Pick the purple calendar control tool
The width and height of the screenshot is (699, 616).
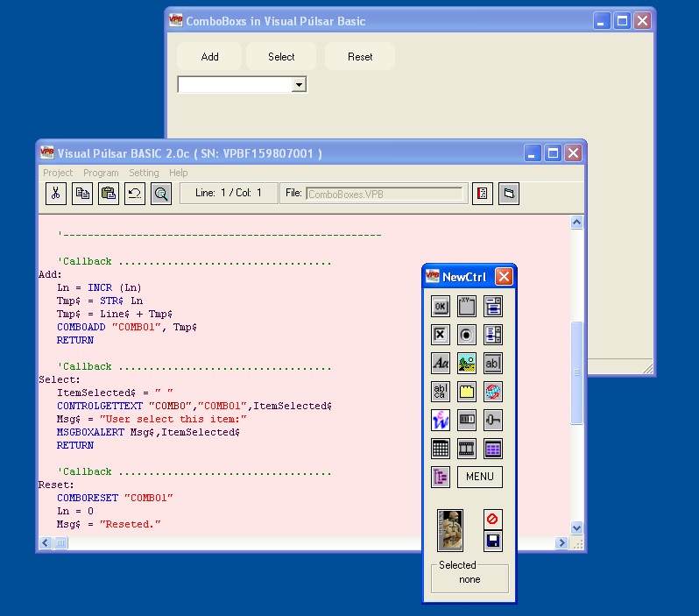[x=492, y=449]
